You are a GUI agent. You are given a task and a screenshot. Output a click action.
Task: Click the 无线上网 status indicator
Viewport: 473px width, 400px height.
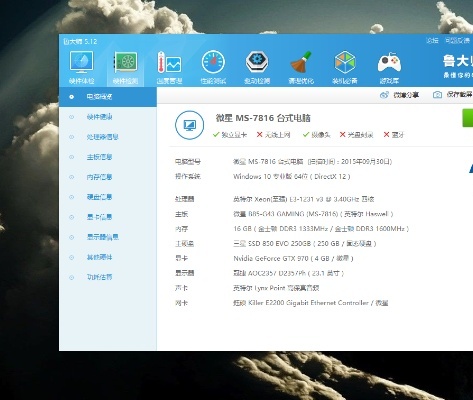(273, 135)
